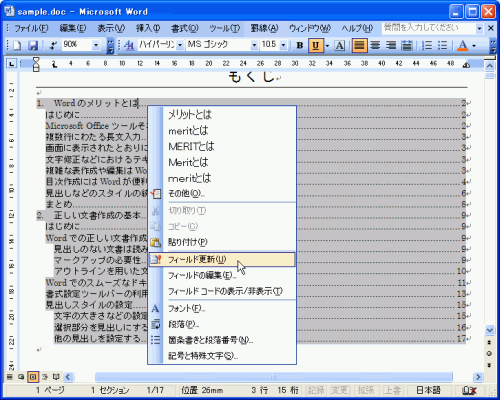Viewport: 500px width, 400px height.
Task: Click the tab selector on ruler
Action: pyautogui.click(x=11, y=63)
